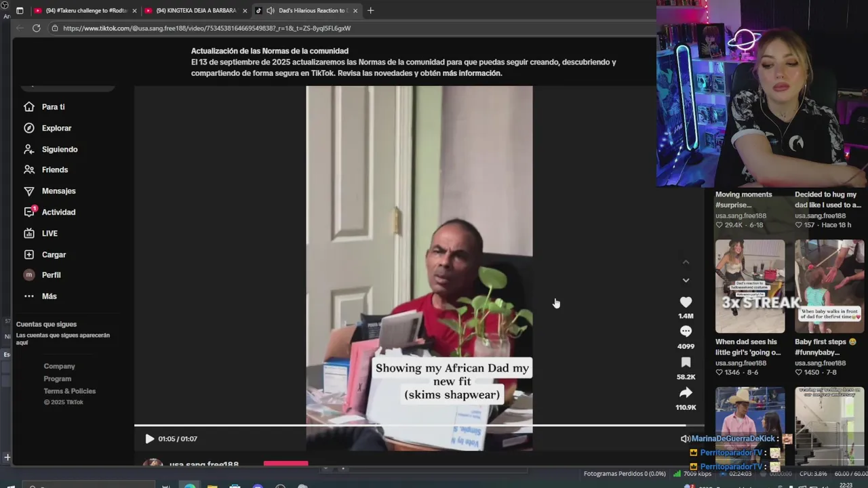
Task: Go to next video with down chevron
Action: [686, 280]
